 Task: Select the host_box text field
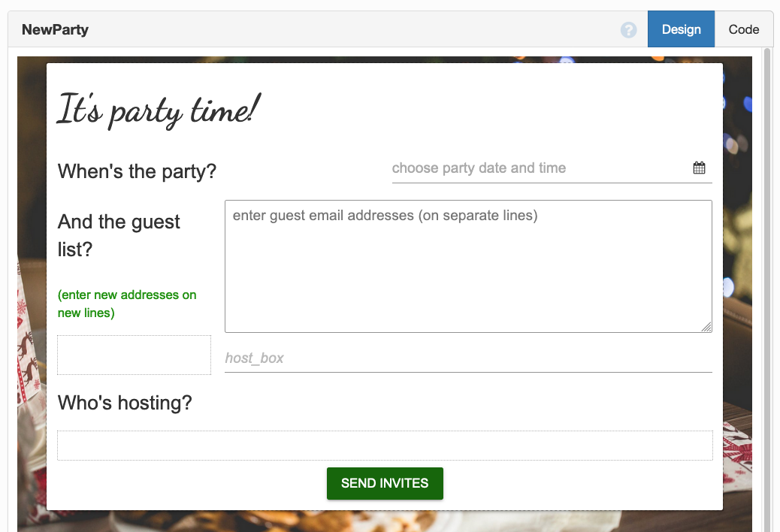[x=467, y=358]
